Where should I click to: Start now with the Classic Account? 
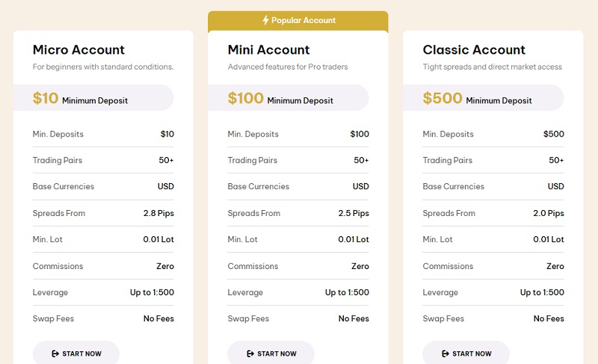466,354
